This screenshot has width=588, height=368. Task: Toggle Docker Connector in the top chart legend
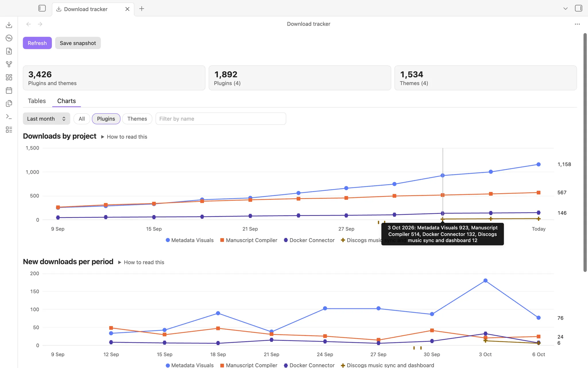[x=309, y=240]
